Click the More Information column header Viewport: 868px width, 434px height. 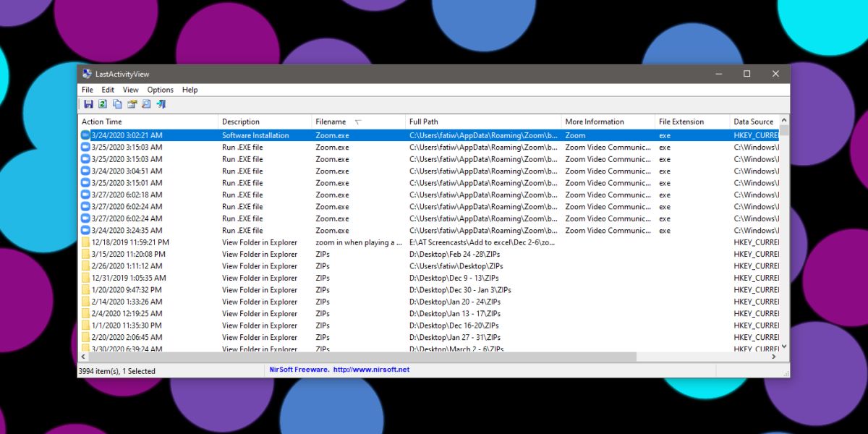pos(608,122)
